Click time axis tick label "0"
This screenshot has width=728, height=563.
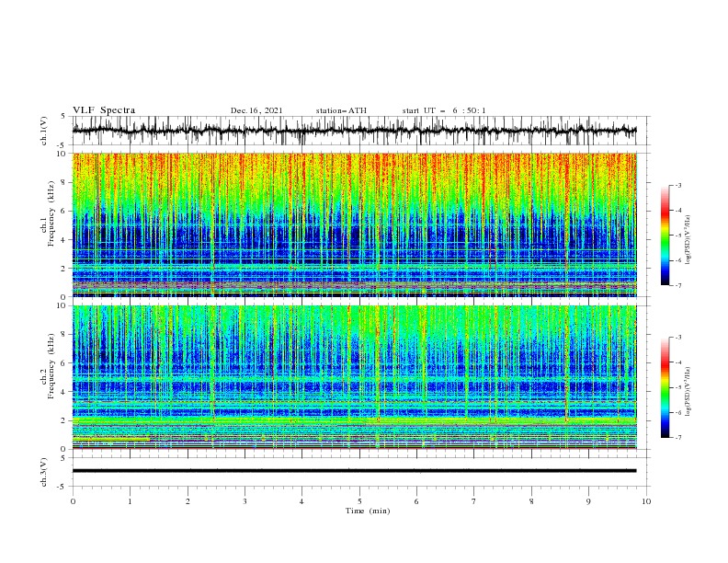tap(73, 501)
